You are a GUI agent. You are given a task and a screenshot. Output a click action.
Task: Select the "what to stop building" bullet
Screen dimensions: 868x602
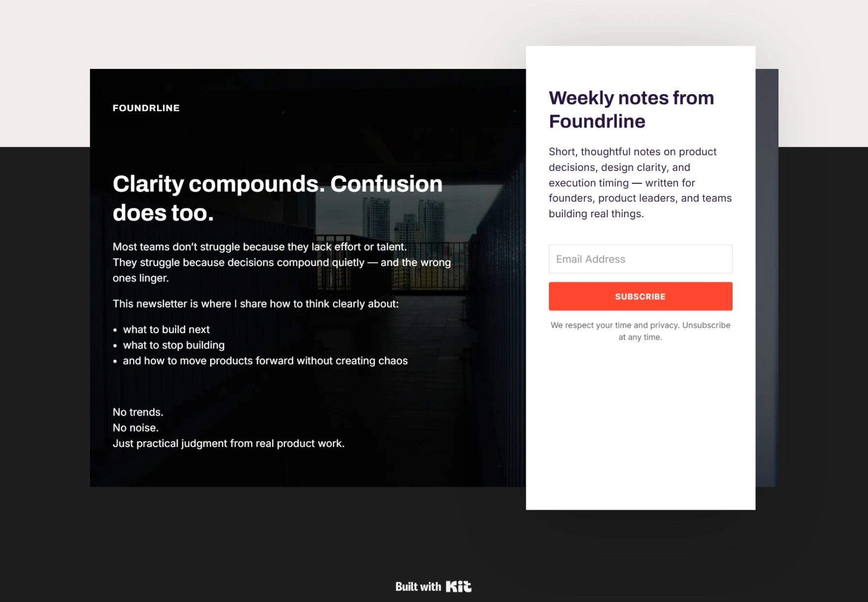174,345
